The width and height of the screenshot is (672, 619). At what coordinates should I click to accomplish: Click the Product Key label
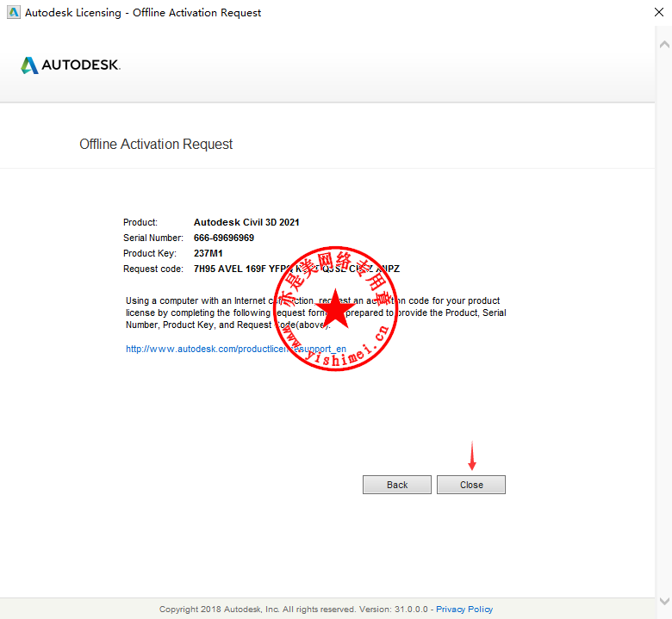(x=150, y=253)
